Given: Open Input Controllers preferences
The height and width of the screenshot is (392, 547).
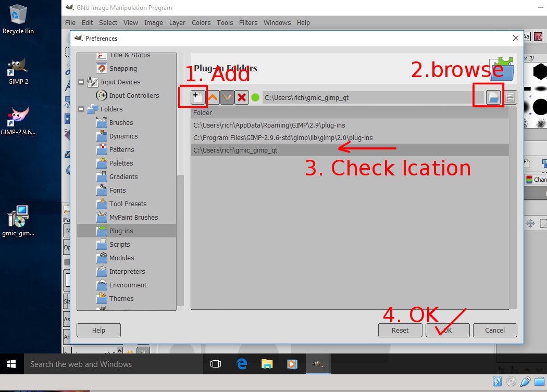Looking at the screenshot, I should coord(134,96).
